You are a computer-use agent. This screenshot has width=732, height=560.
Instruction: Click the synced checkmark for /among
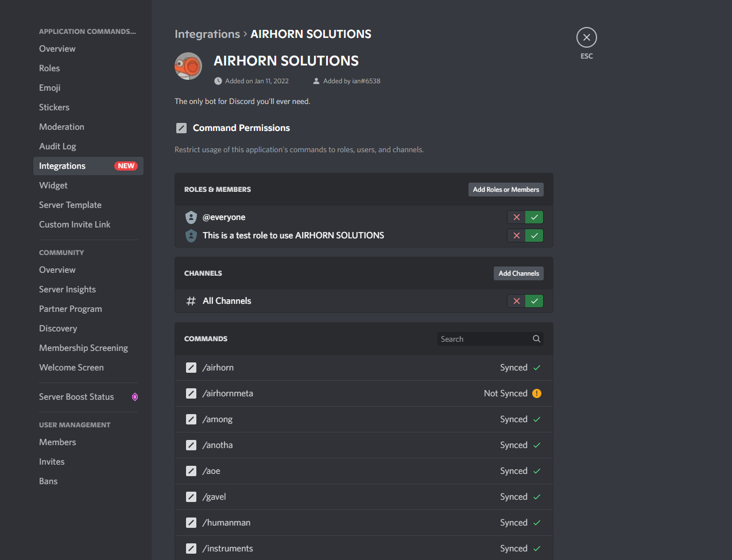[x=537, y=419]
